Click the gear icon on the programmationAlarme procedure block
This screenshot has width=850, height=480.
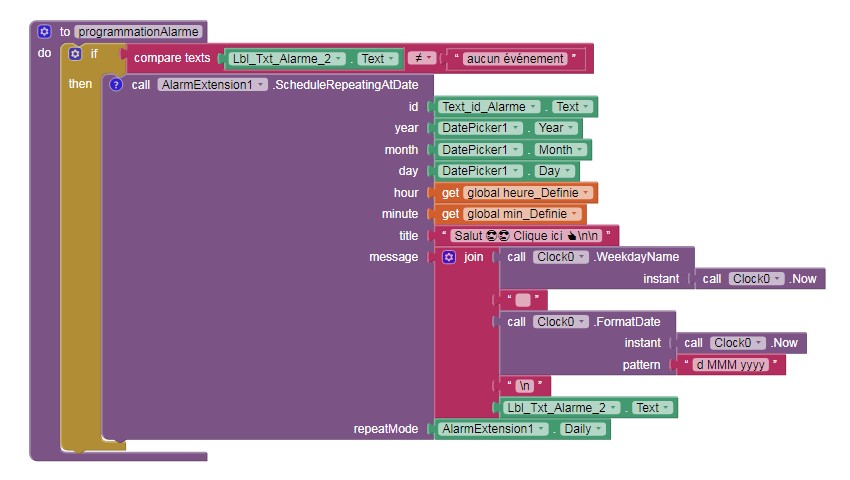tap(43, 31)
